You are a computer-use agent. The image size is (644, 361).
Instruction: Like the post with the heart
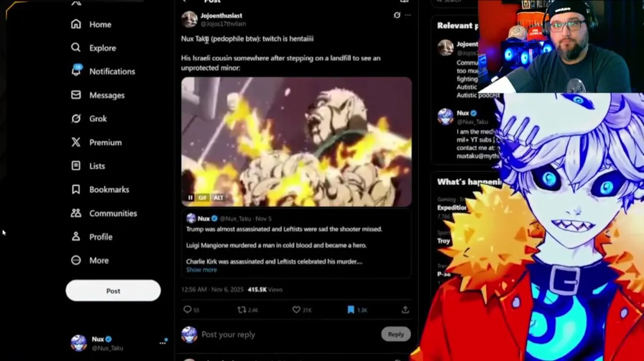tap(302, 310)
